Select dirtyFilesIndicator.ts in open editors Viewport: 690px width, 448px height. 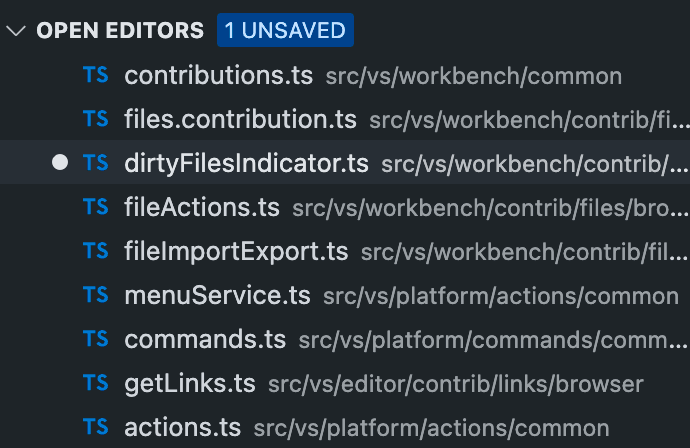point(246,163)
